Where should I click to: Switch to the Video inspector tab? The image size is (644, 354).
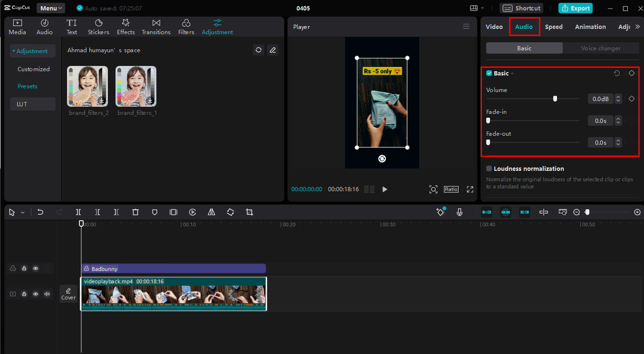tap(494, 27)
